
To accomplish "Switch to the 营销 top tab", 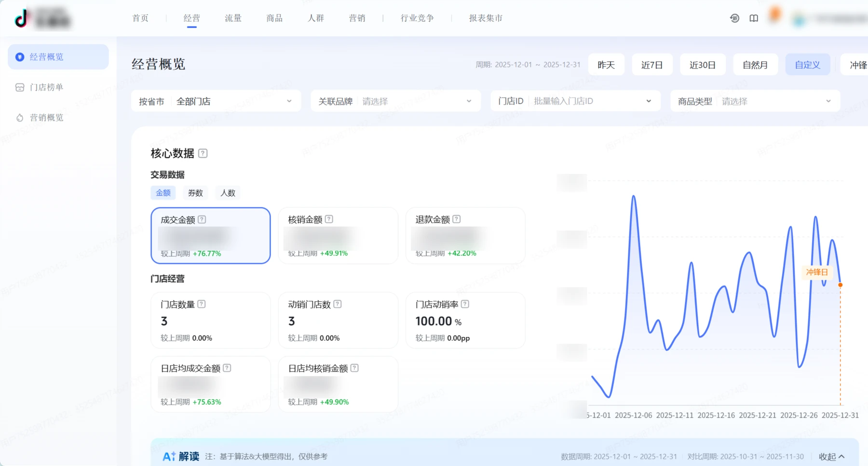I will coord(357,18).
